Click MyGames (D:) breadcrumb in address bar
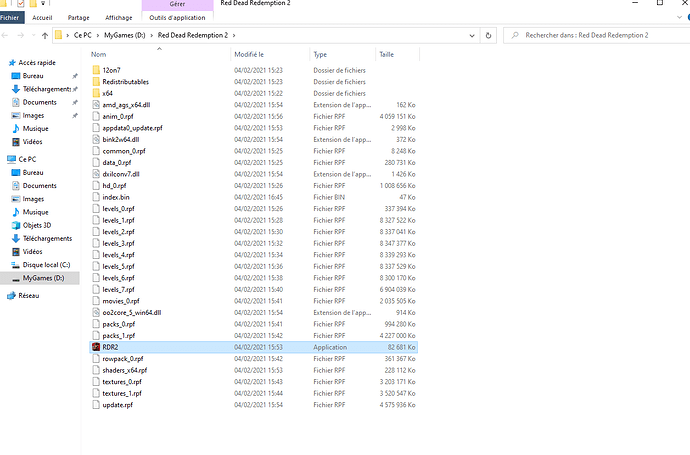Viewport: 690px width, 455px height. pyautogui.click(x=125, y=35)
